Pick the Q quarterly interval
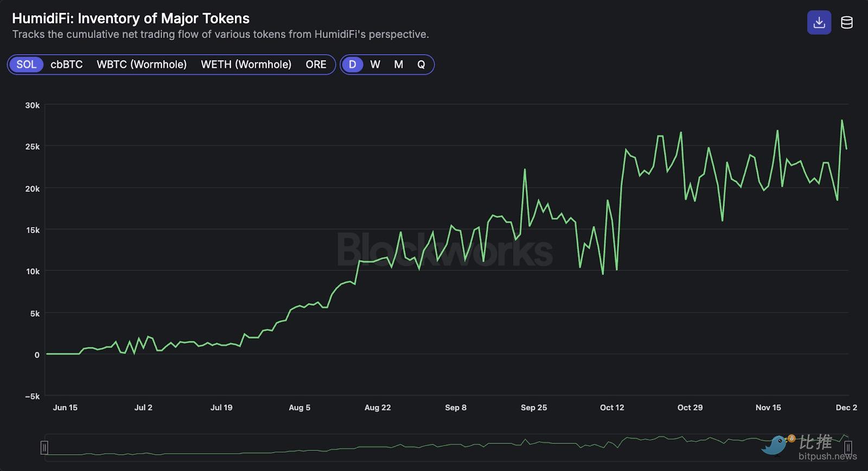The width and height of the screenshot is (868, 471). tap(421, 64)
